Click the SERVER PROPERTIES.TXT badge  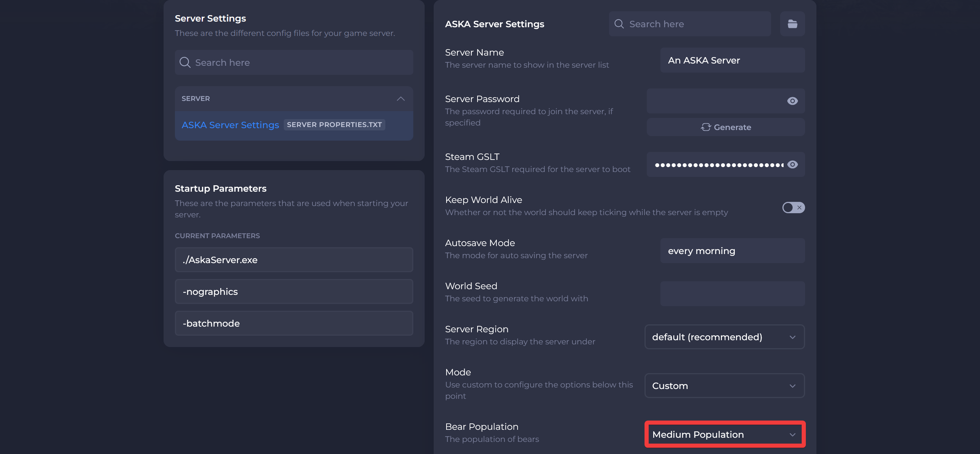click(334, 124)
